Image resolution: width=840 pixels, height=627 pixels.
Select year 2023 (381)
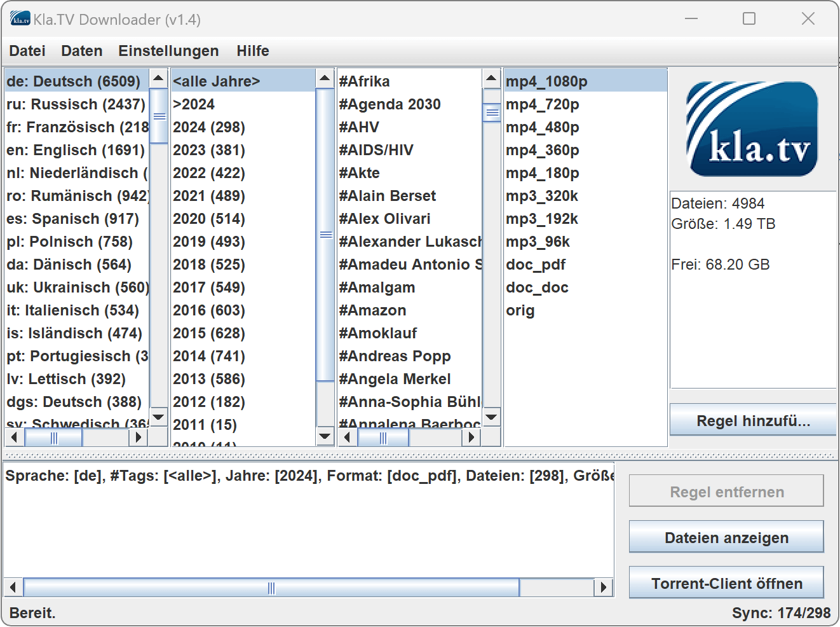point(209,150)
